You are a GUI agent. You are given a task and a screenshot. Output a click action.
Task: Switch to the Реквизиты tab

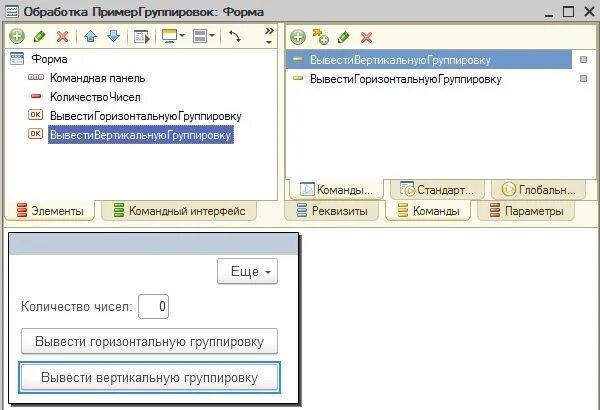[x=332, y=211]
